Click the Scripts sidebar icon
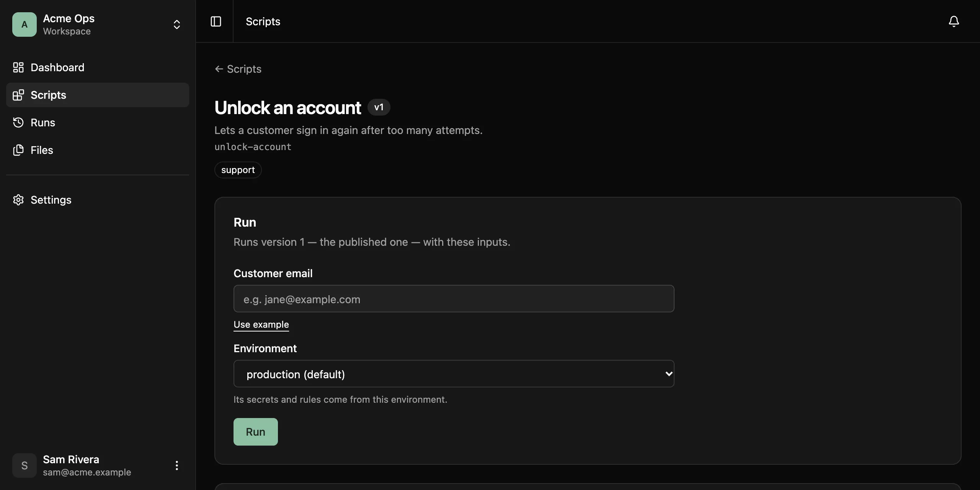 coord(18,95)
